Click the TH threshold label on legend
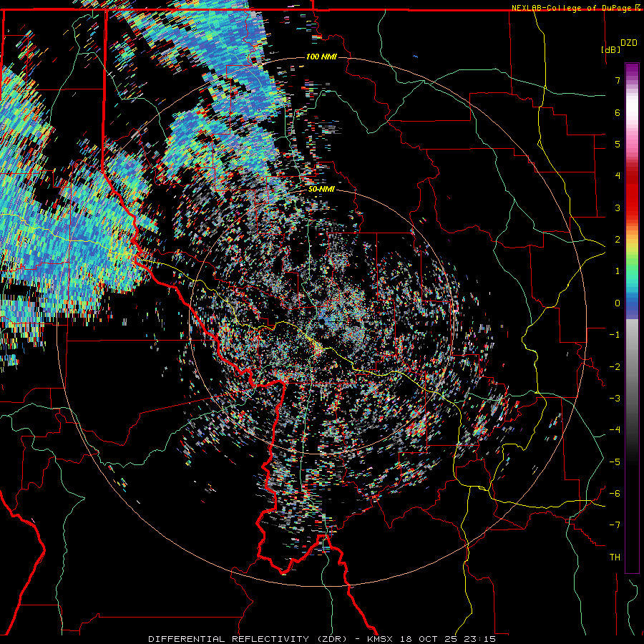 [615, 557]
